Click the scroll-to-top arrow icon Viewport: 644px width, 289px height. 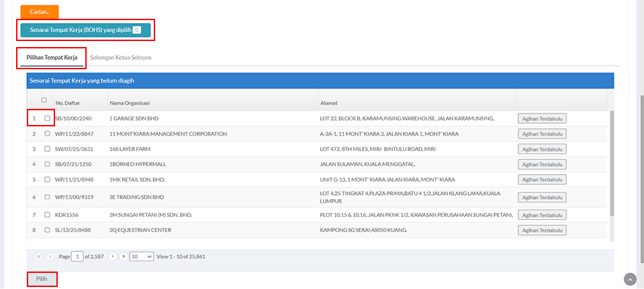point(630,279)
